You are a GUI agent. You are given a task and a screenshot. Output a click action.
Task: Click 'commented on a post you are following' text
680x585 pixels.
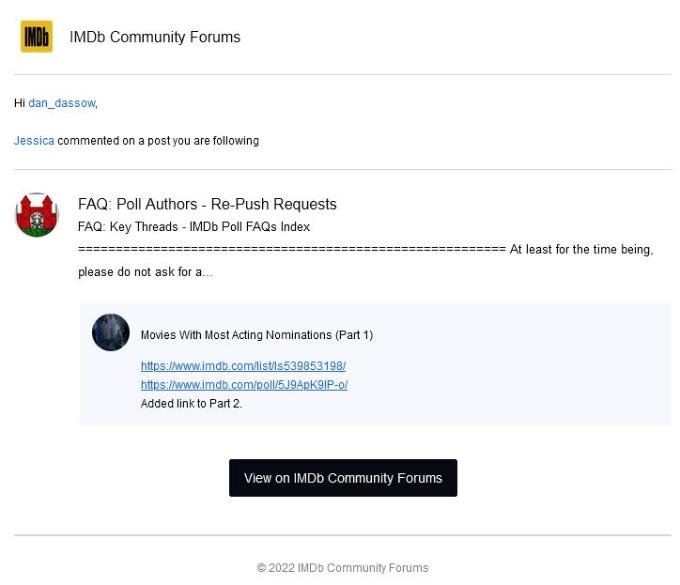(x=158, y=141)
